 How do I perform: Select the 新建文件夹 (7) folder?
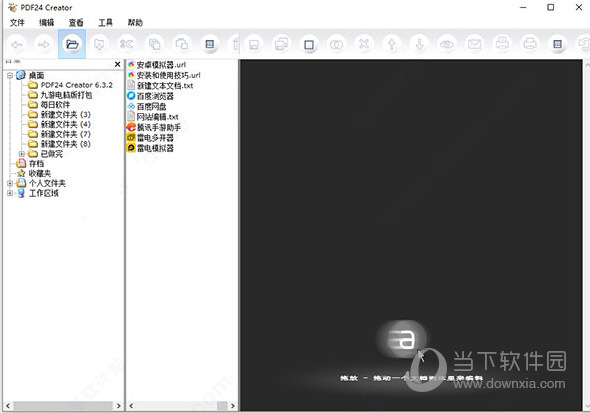65,134
